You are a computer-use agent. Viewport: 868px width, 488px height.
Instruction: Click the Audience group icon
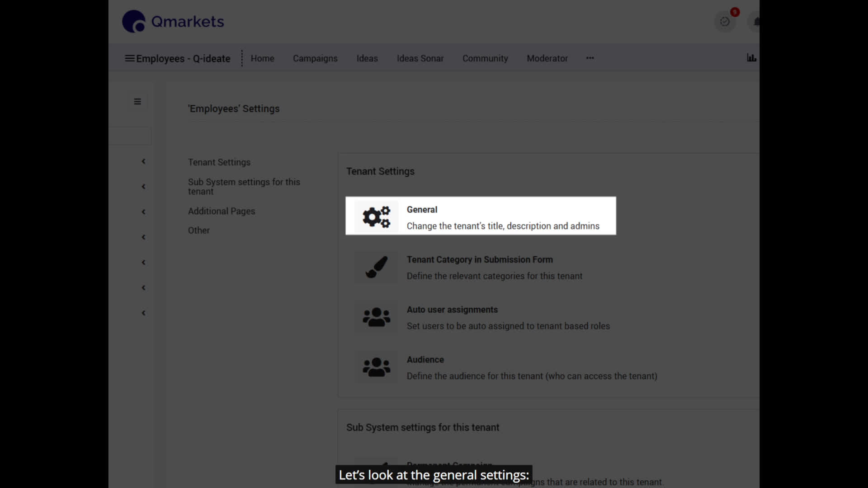pos(376,367)
